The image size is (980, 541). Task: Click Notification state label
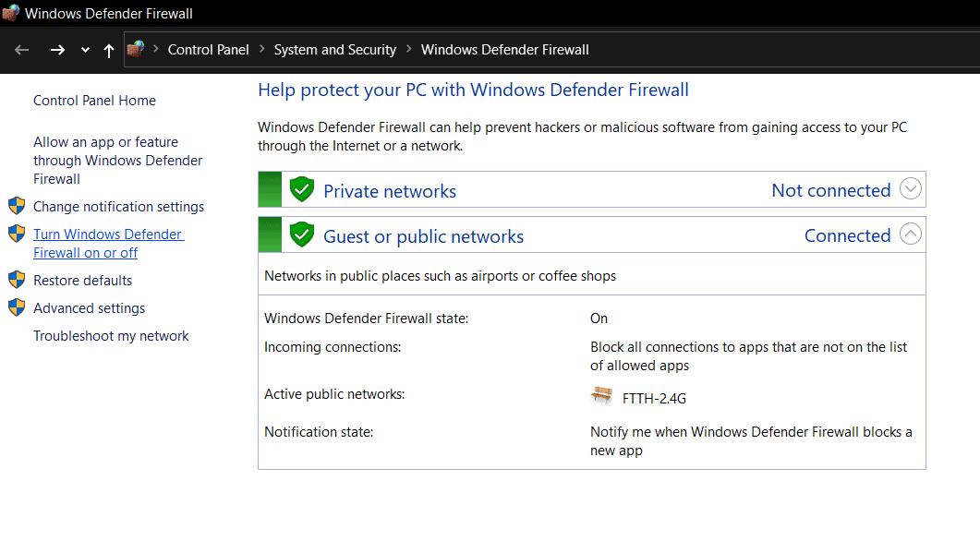click(x=319, y=432)
